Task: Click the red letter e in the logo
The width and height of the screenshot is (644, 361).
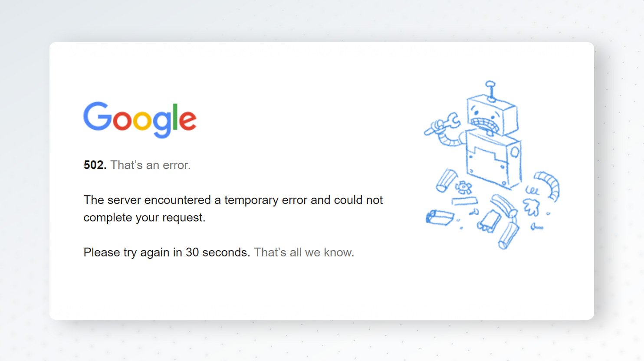Action: [187, 120]
